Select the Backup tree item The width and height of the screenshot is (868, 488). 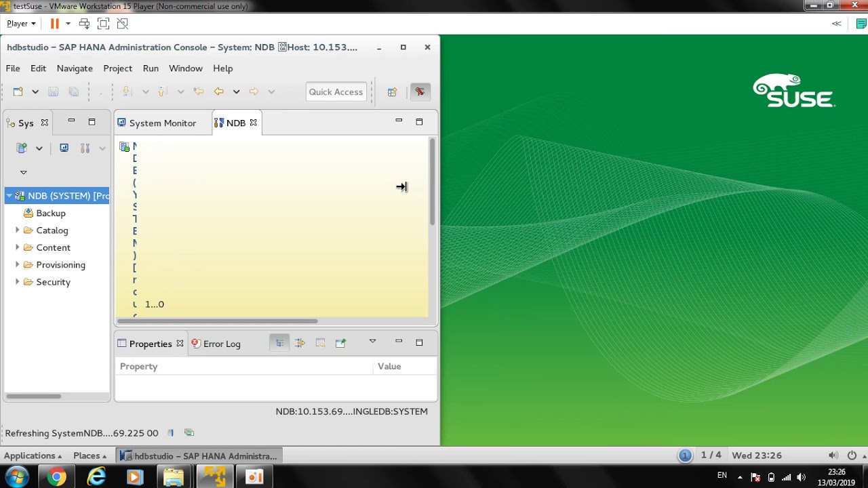point(51,213)
